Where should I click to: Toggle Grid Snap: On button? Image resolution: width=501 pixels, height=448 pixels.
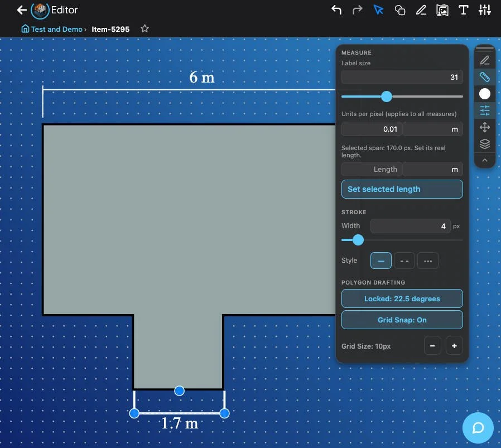click(402, 320)
